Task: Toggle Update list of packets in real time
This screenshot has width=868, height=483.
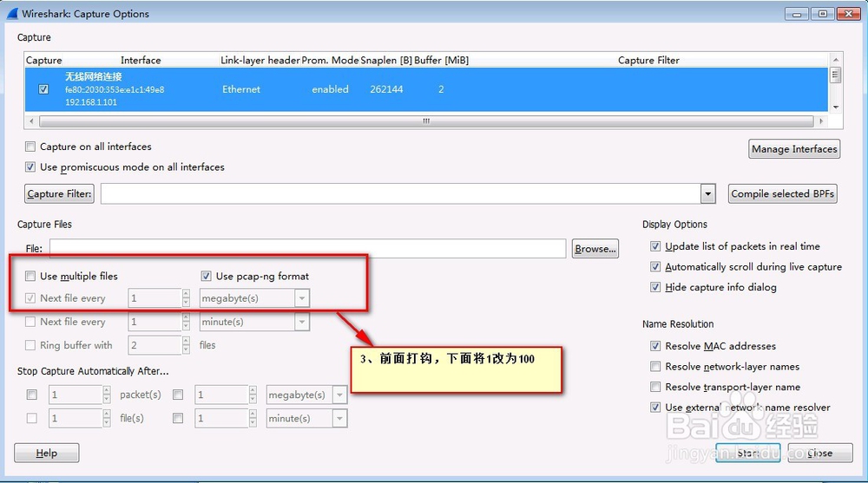Action: coord(655,246)
